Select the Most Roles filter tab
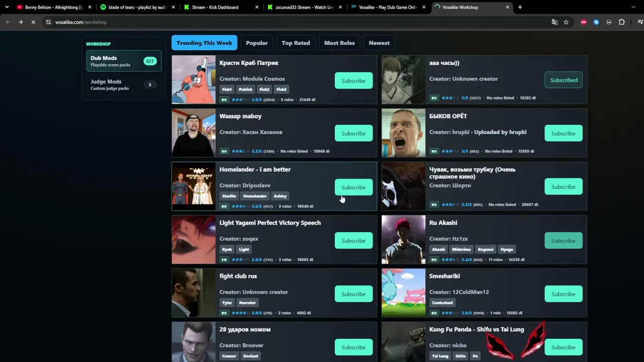 340,43
